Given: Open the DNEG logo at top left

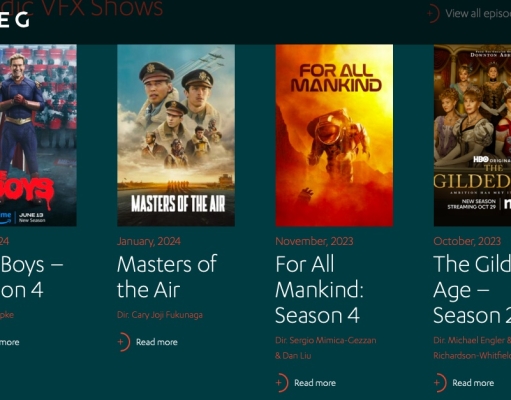Looking at the screenshot, I should (x=14, y=20).
